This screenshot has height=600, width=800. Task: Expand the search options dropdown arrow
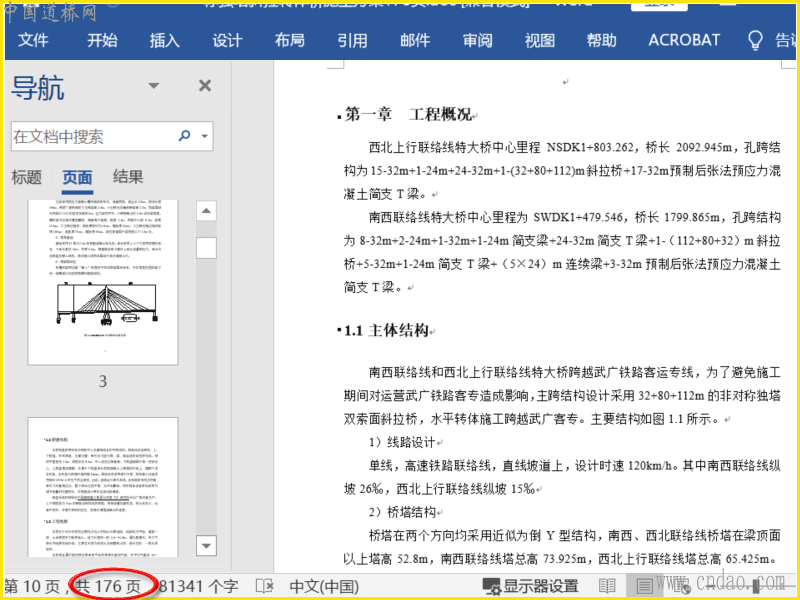(205, 136)
